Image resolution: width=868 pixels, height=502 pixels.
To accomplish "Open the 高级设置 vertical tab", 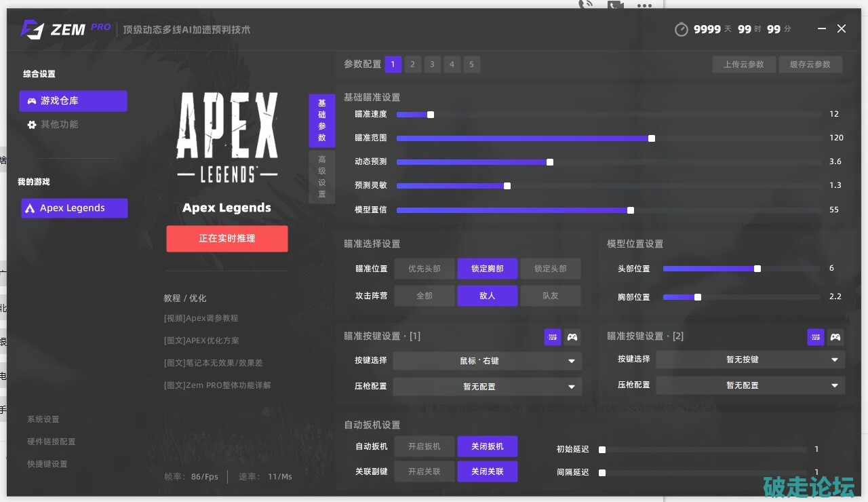I will pyautogui.click(x=322, y=176).
